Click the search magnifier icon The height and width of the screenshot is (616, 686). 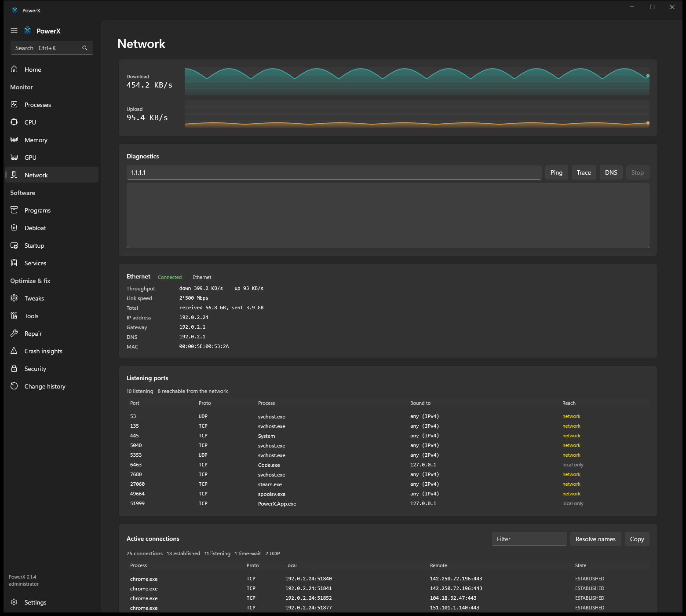tap(85, 48)
